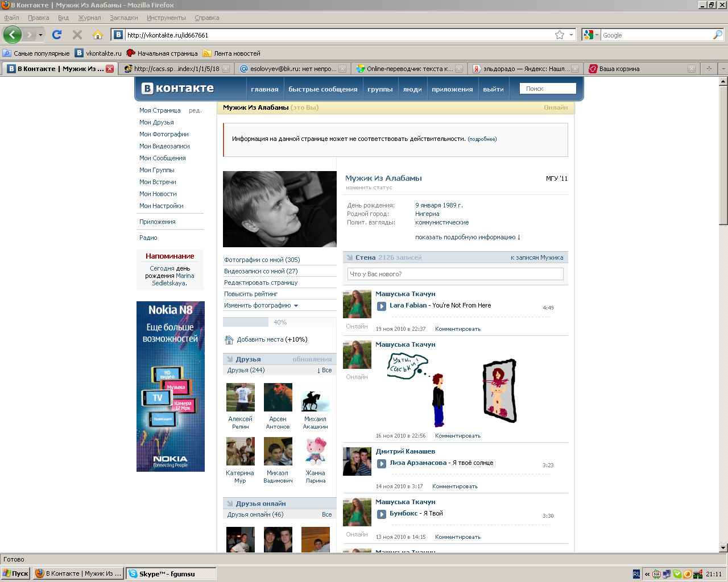The image size is (728, 582).
Task: Click the profile photo thumbnail
Action: click(280, 209)
